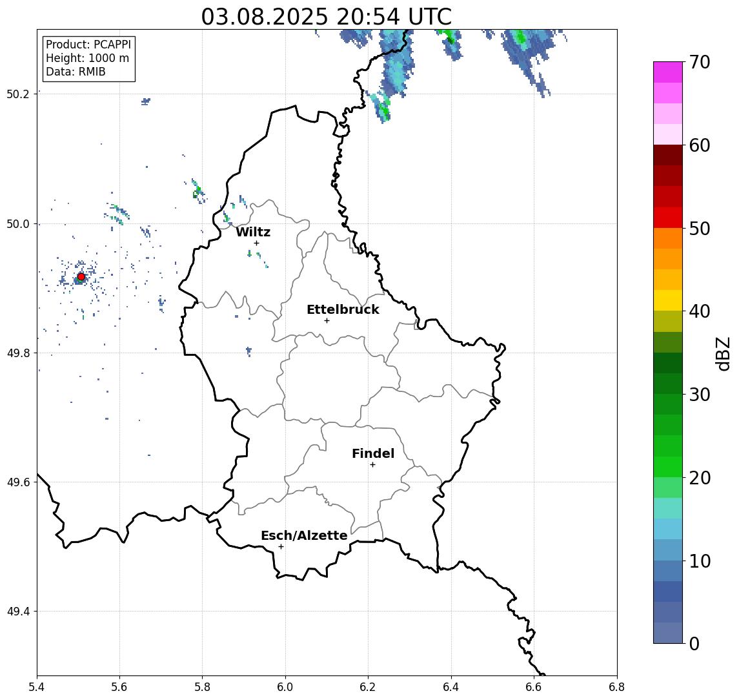Click the cross marker under Findel

pos(372,465)
